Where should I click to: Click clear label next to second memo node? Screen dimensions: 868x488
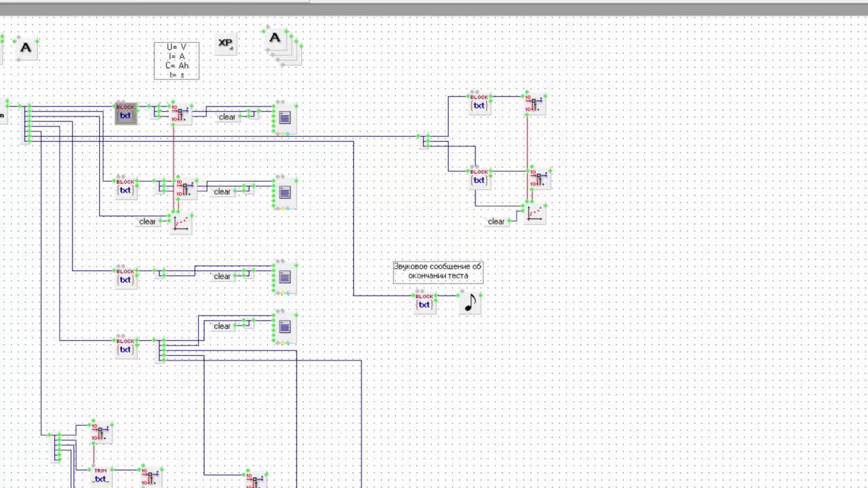coord(222,192)
